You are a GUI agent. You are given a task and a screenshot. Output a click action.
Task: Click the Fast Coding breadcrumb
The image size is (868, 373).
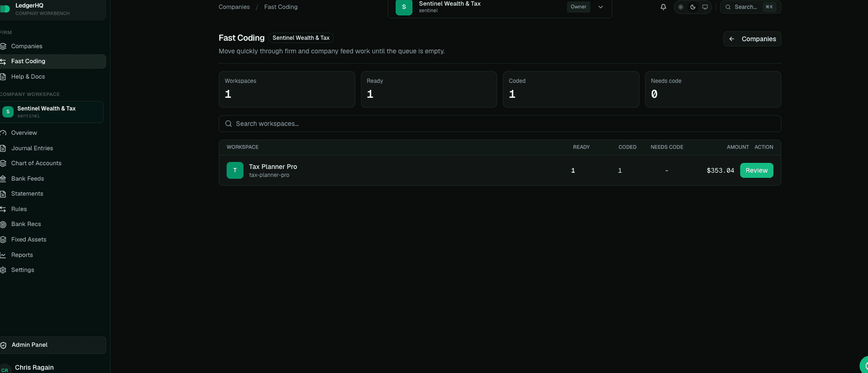281,7
